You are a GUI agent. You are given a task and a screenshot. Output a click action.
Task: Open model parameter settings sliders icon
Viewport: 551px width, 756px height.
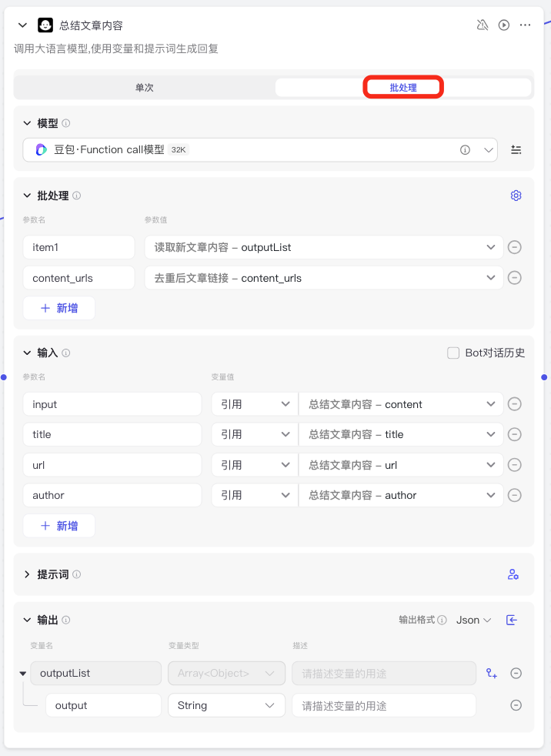coord(516,150)
